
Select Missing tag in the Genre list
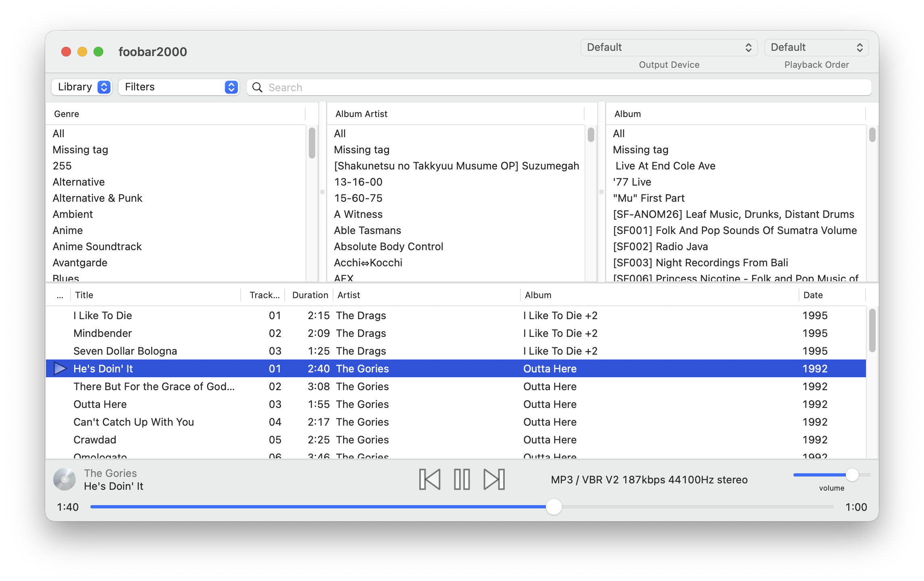click(176, 150)
